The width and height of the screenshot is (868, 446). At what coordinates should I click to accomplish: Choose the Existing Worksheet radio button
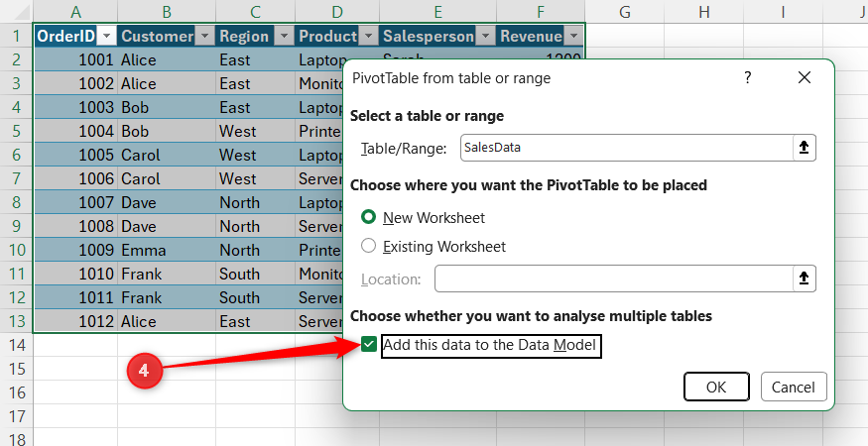click(369, 246)
